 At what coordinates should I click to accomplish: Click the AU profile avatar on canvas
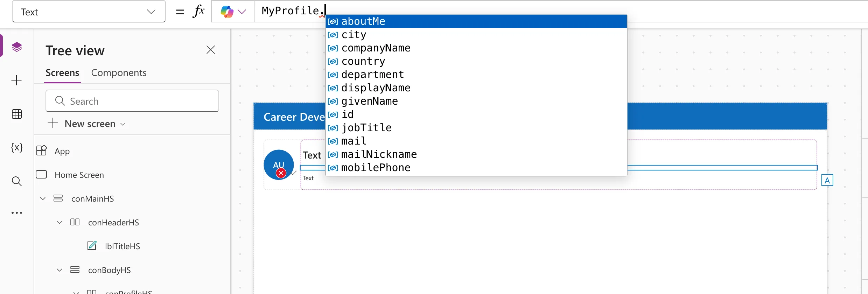pyautogui.click(x=279, y=164)
